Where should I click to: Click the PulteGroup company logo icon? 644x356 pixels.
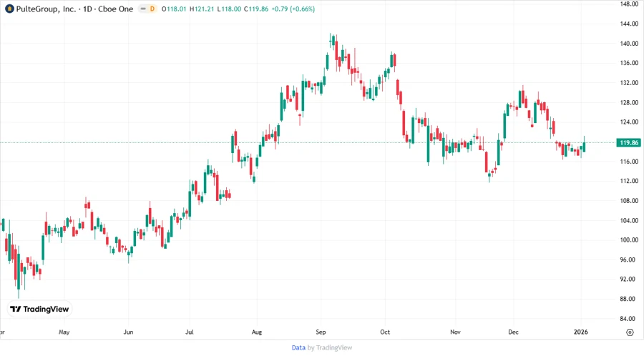9,9
